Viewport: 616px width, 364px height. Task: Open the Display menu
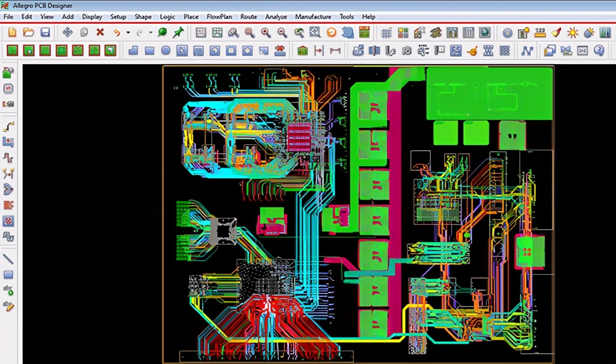tap(92, 17)
